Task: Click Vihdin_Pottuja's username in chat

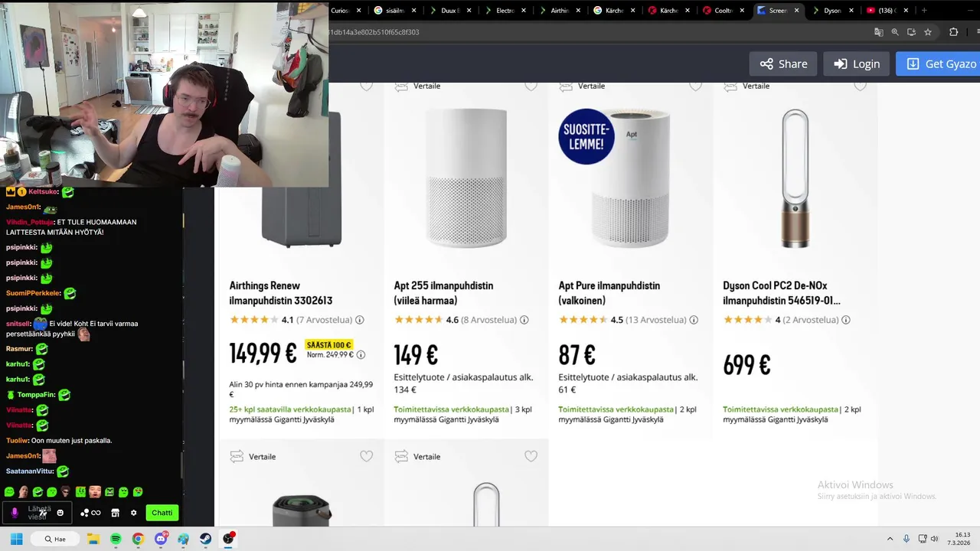Action: click(x=30, y=222)
